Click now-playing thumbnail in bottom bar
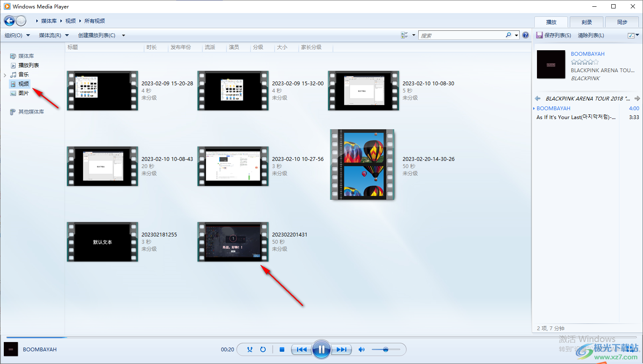Viewport: 643px width, 364px height. (11, 349)
